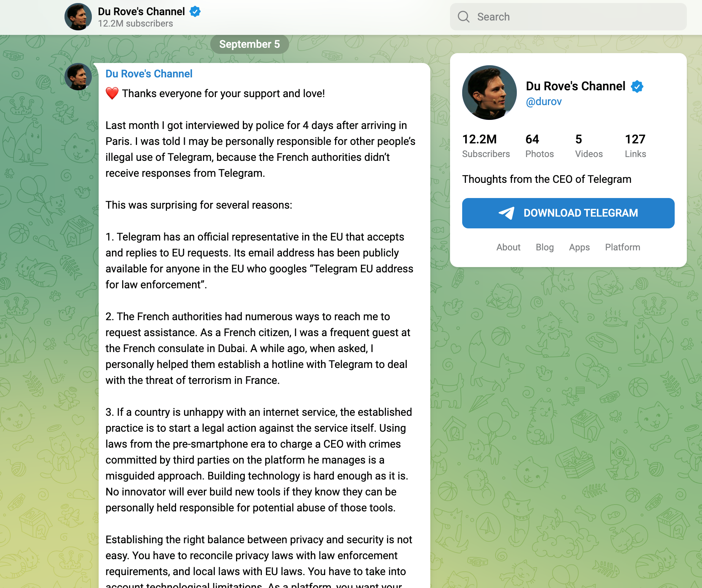Go to the Apps footer link
This screenshot has width=702, height=588.
point(579,247)
